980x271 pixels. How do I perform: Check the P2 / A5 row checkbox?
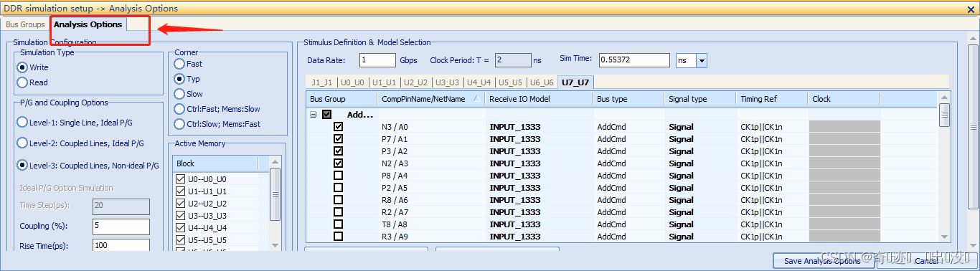(x=338, y=188)
